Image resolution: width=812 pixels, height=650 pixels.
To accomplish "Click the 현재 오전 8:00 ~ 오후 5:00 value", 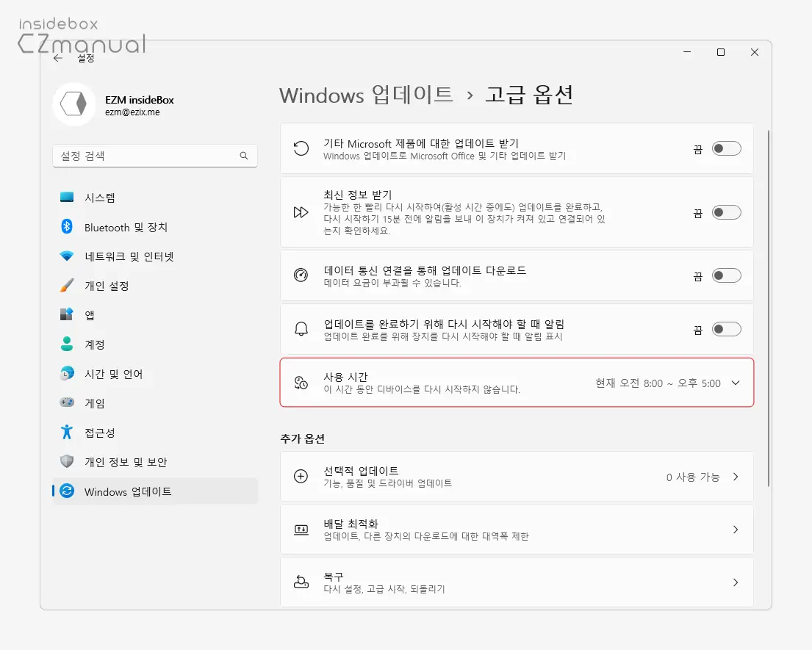I will [658, 383].
